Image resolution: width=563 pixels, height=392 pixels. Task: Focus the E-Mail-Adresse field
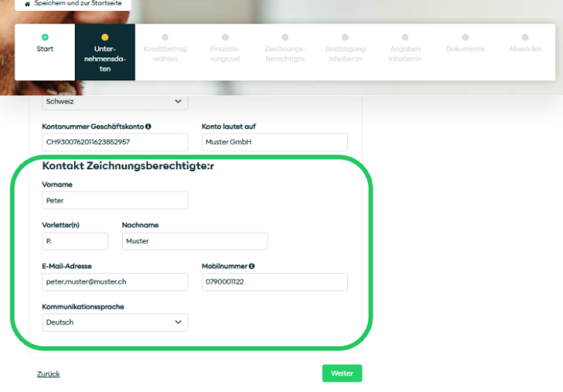[115, 282]
